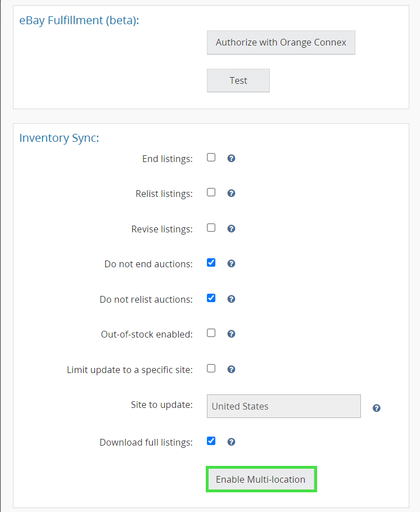Open help icon beside Relist listings
The width and height of the screenshot is (420, 512).
(x=231, y=194)
